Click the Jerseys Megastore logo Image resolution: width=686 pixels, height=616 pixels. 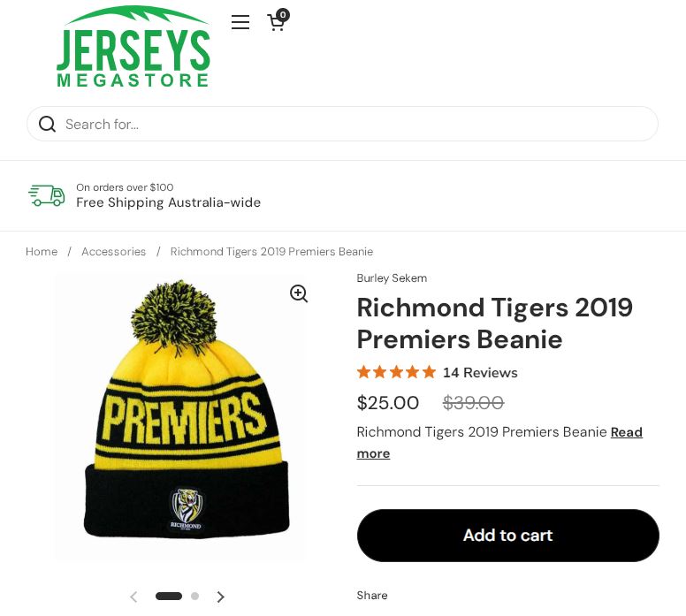(x=133, y=48)
